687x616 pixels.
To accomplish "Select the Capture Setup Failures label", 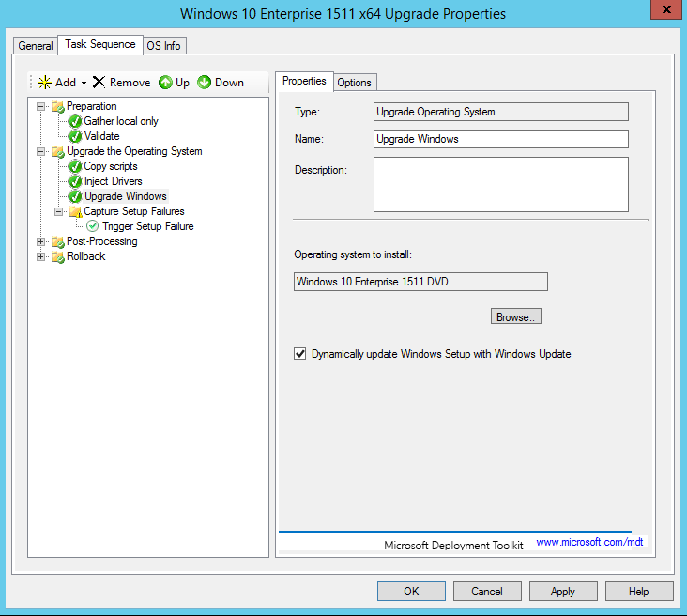I will (134, 211).
